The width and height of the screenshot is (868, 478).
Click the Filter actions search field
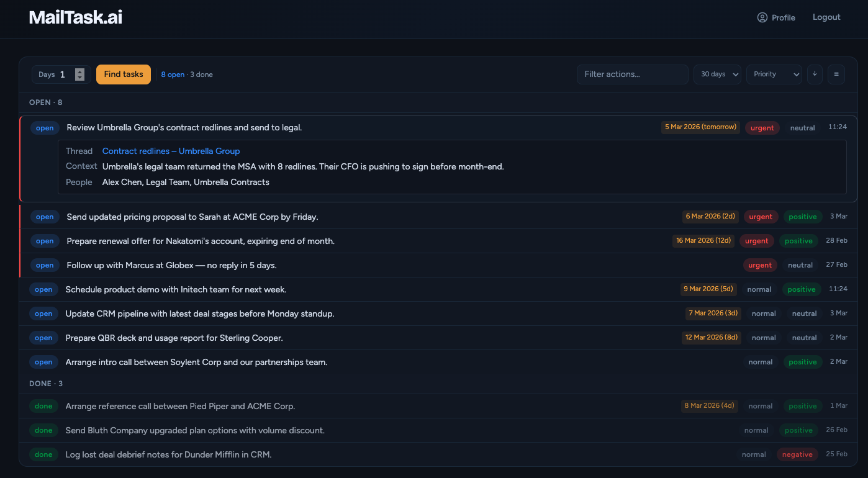[632, 74]
